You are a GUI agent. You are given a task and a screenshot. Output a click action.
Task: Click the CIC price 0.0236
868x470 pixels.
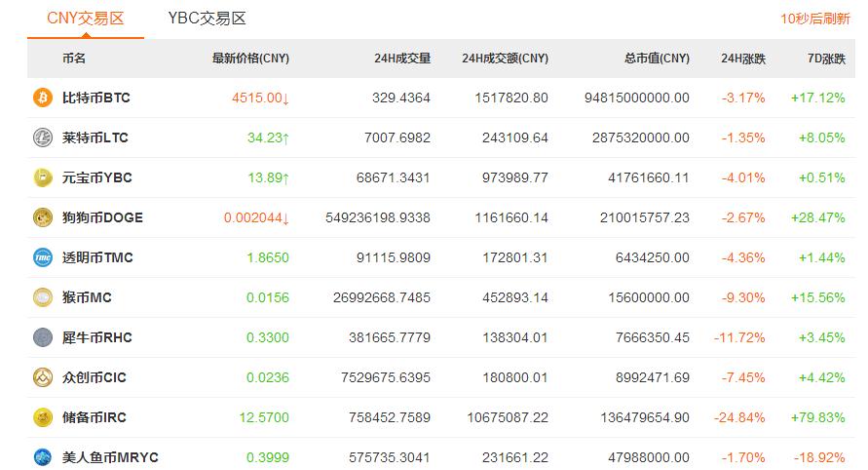(x=268, y=377)
